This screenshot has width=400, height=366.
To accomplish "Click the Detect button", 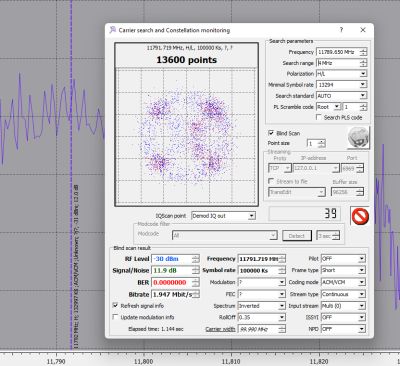I will click(297, 236).
